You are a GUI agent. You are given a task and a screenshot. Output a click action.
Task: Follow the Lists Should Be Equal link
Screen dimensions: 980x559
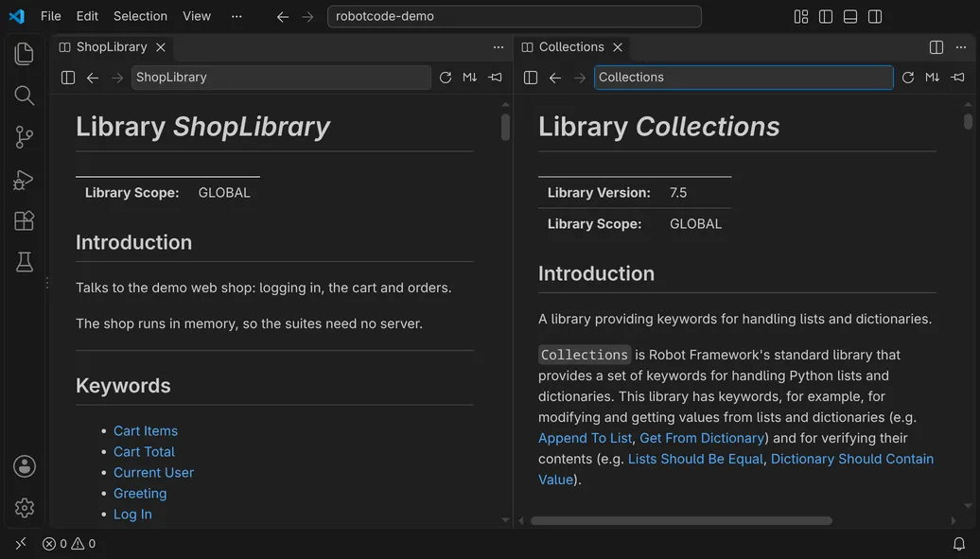click(695, 459)
